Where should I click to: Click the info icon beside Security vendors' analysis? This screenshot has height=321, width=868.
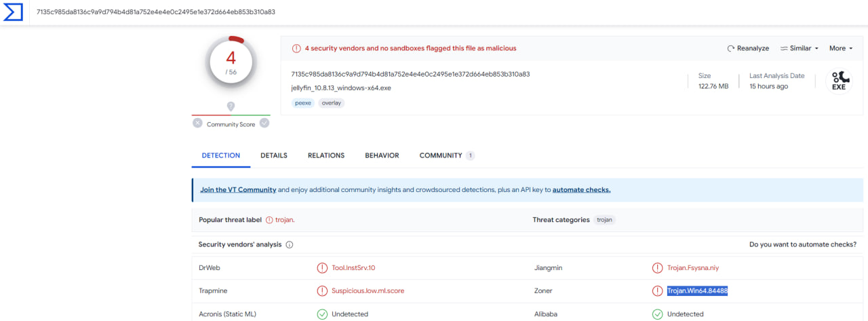coord(290,244)
